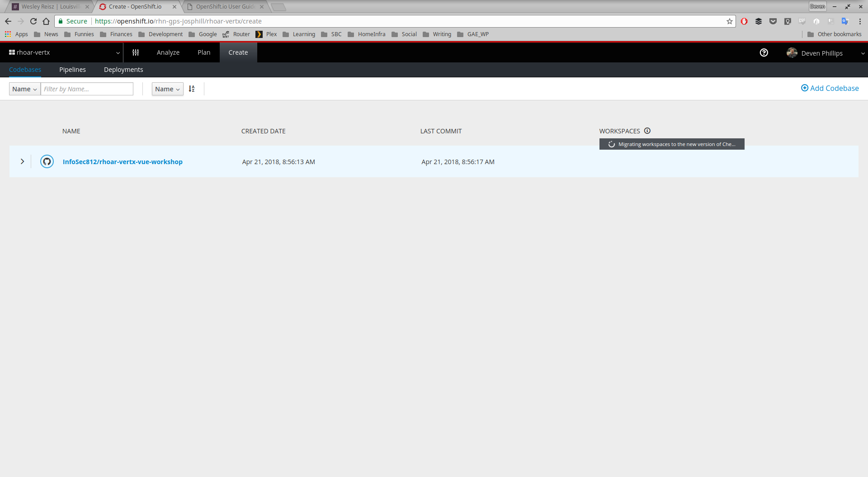Click the browser address bar URL

pos(178,21)
